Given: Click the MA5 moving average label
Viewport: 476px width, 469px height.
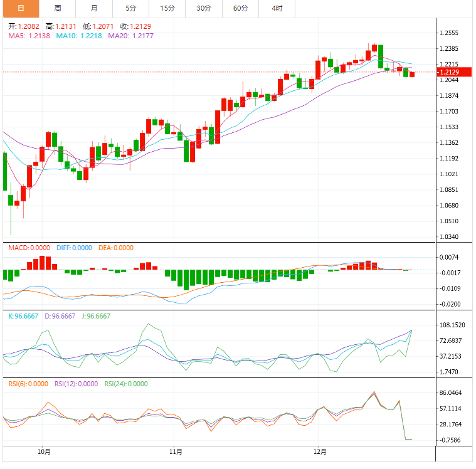Looking at the screenshot, I should point(29,36).
